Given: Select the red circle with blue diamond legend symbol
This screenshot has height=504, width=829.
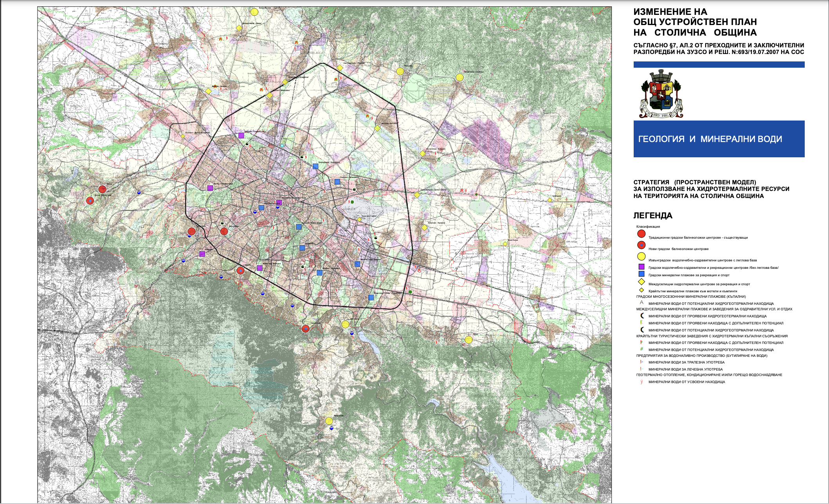Looking at the screenshot, I should click(641, 245).
